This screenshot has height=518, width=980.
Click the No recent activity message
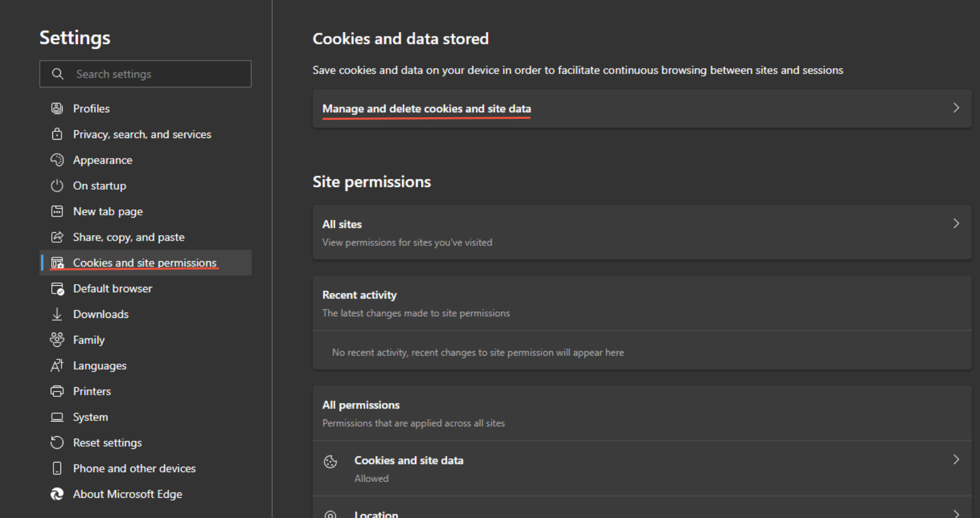478,352
